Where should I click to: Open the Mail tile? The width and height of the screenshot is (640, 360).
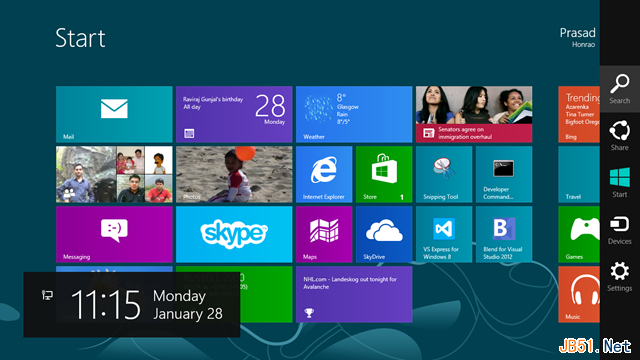click(114, 114)
